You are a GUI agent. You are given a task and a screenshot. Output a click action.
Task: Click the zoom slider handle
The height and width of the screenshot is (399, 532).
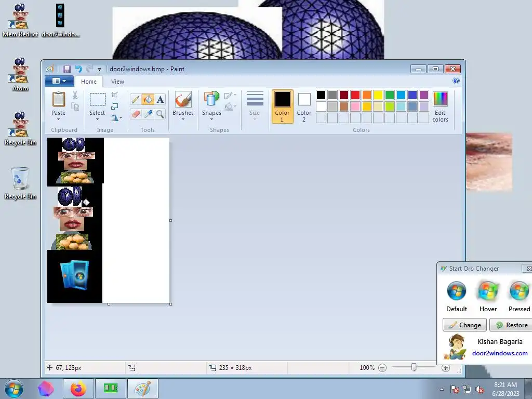pos(414,367)
